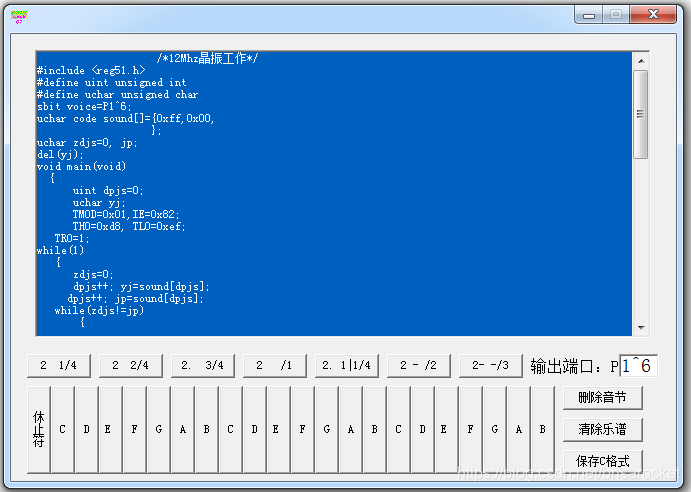This screenshot has height=492, width=691.
Task: Close the window with the red X
Action: pos(653,15)
